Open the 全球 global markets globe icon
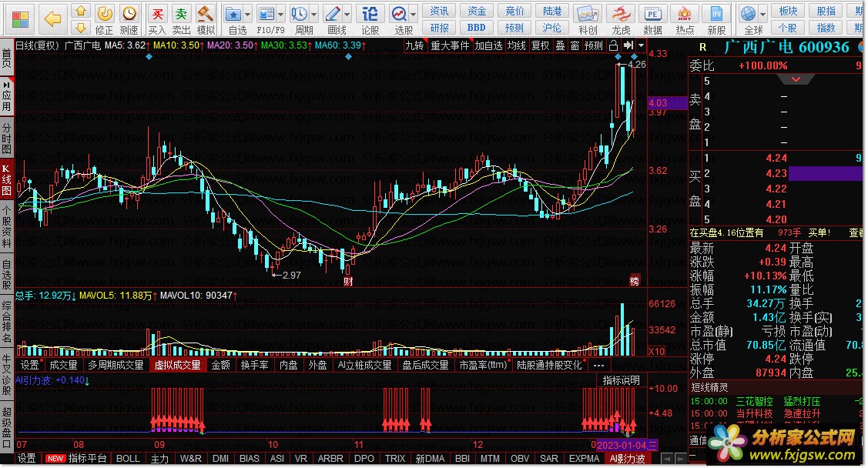Screen dimensions: 868x468 (x=749, y=14)
